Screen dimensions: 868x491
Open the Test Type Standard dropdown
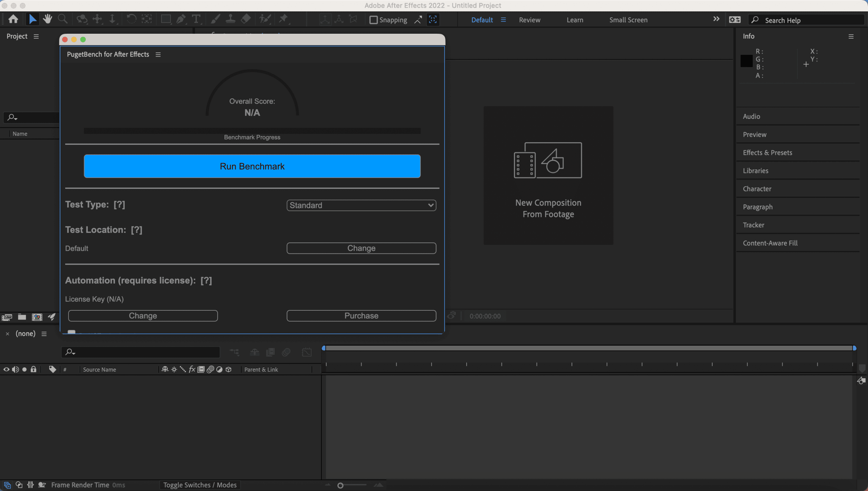click(361, 205)
